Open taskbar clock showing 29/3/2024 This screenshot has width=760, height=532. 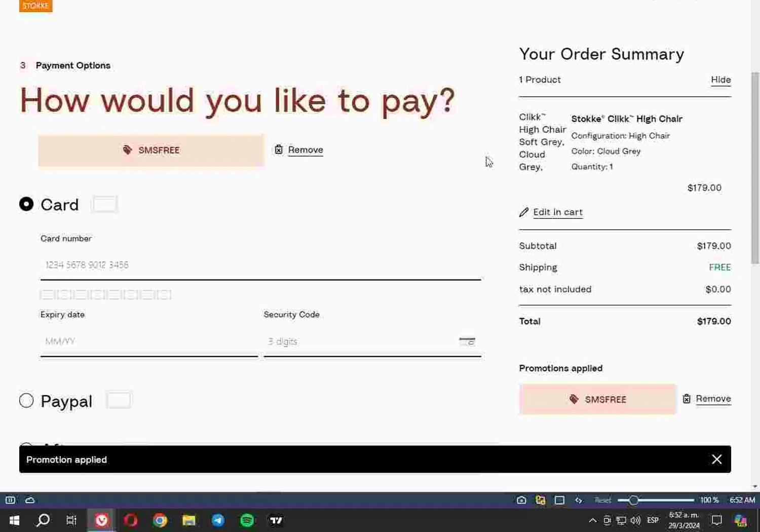(x=684, y=520)
